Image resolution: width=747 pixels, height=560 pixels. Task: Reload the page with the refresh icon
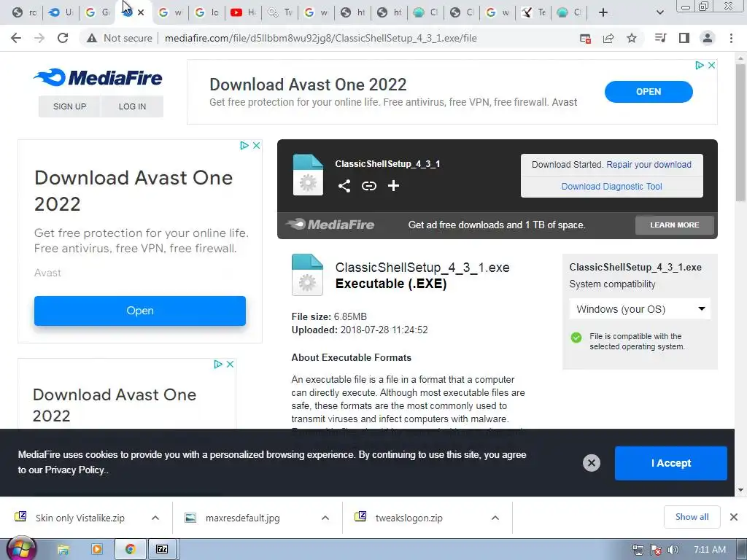click(x=63, y=38)
